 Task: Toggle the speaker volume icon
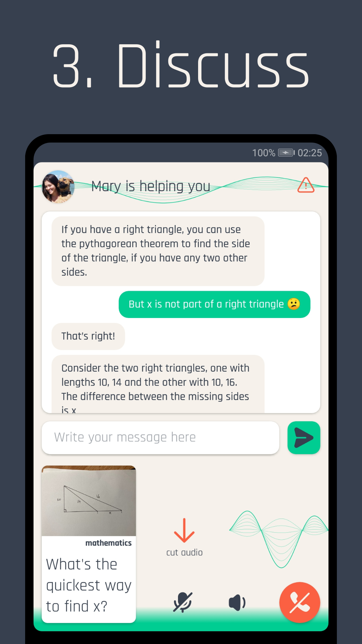pyautogui.click(x=237, y=603)
